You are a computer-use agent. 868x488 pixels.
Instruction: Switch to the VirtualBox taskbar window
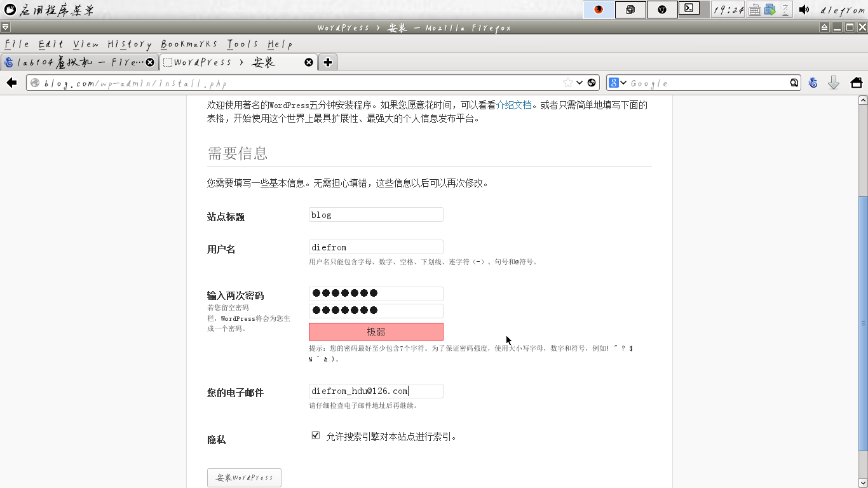(x=630, y=10)
